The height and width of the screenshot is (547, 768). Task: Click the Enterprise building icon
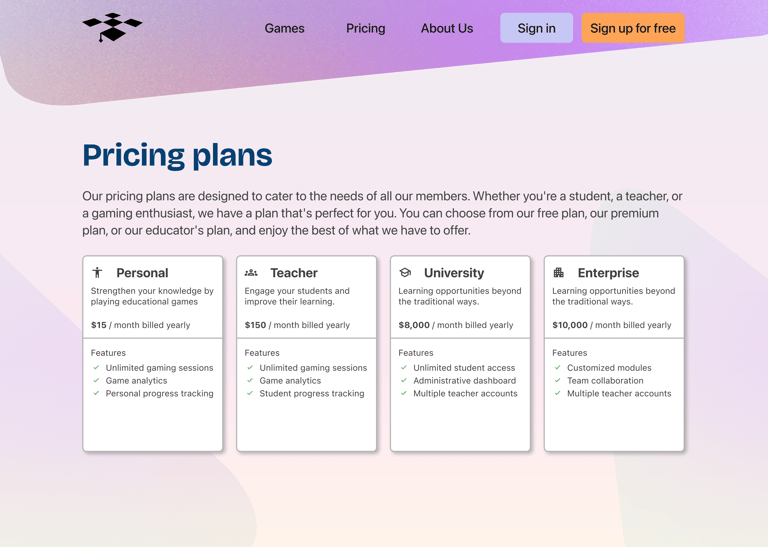559,272
